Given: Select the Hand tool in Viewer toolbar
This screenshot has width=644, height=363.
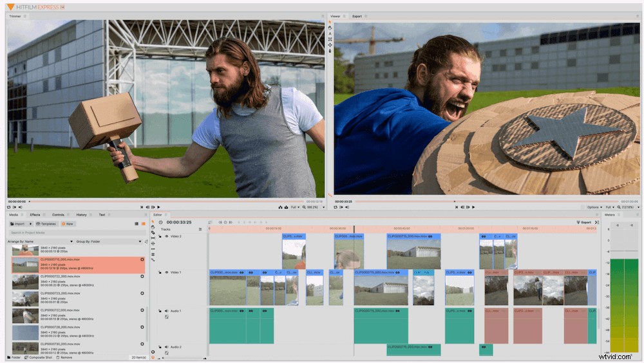Looking at the screenshot, I should coord(330,28).
